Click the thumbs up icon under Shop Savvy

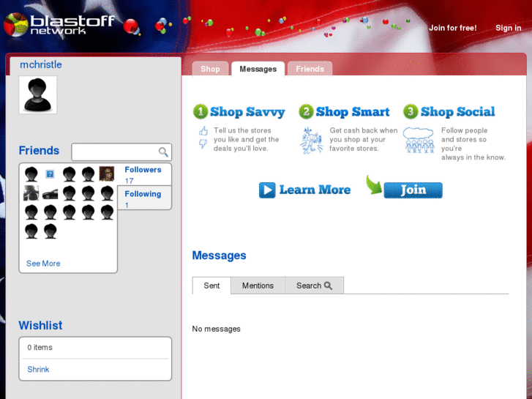203,131
